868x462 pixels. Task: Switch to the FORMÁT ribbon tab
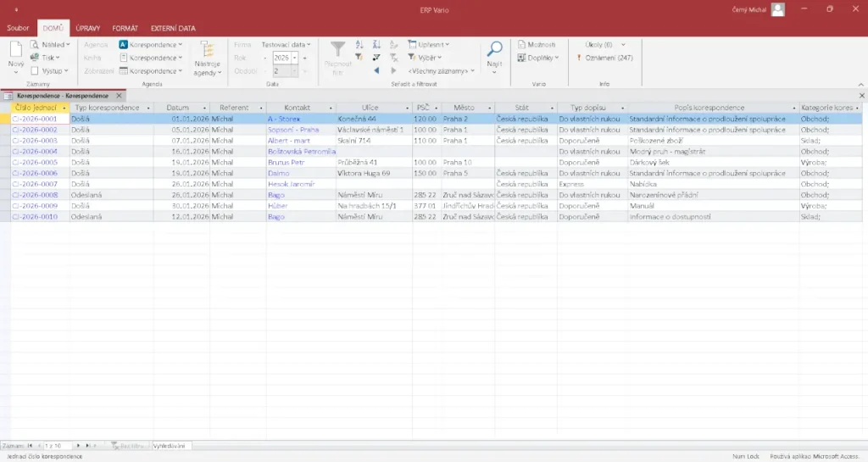(125, 28)
